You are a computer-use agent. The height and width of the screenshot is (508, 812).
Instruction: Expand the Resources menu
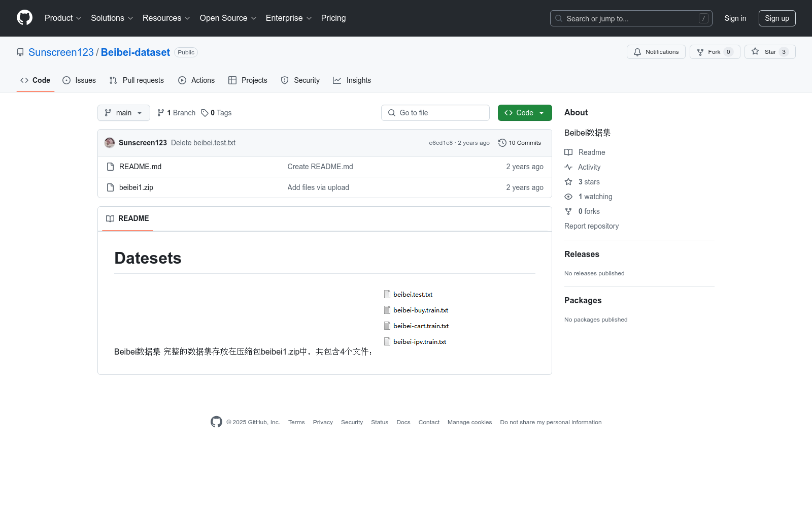[x=166, y=18]
